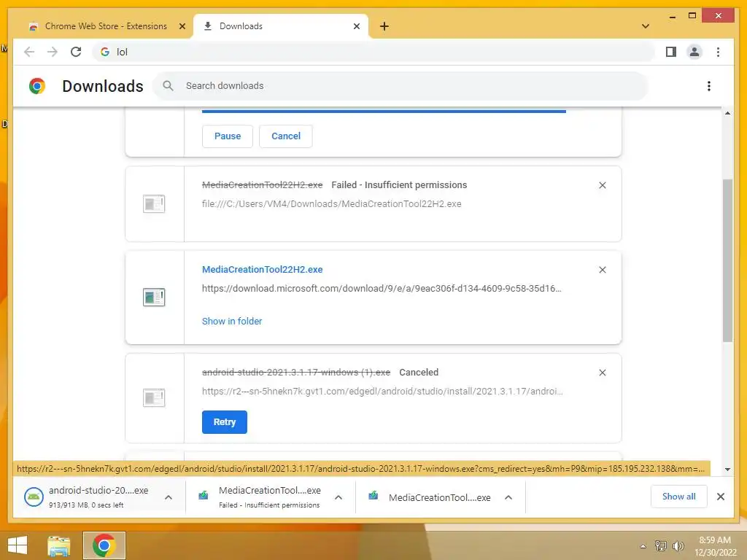The width and height of the screenshot is (747, 560).
Task: Pause the in-progress download
Action: click(x=228, y=136)
